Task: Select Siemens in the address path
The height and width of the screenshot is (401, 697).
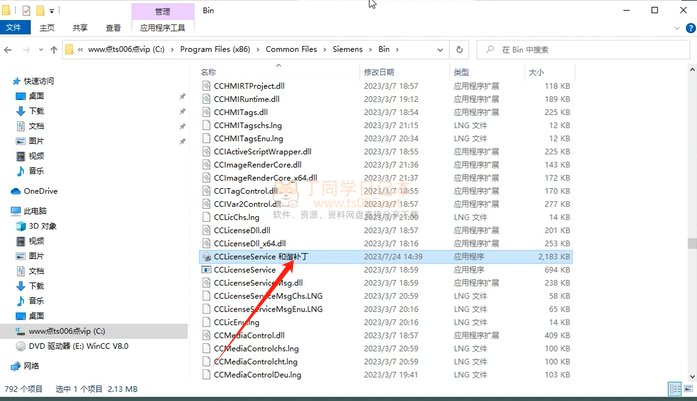Action: tap(348, 49)
